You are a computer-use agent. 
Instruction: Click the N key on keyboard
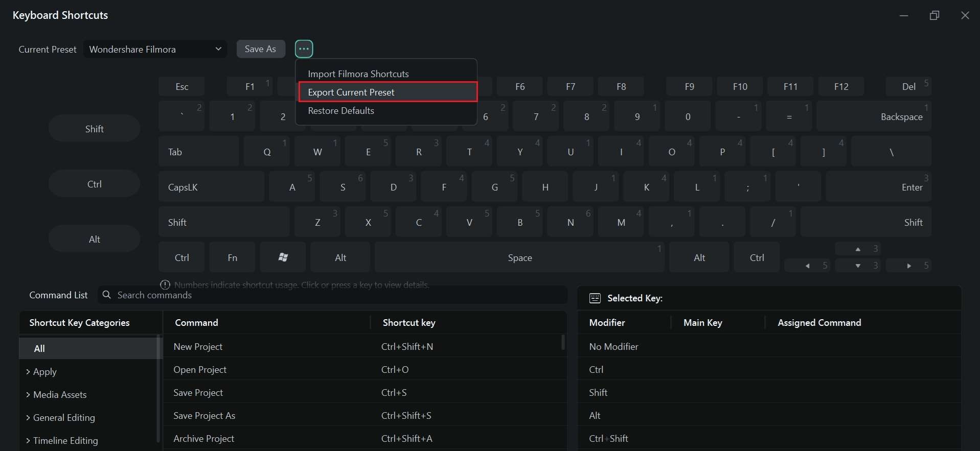click(570, 222)
